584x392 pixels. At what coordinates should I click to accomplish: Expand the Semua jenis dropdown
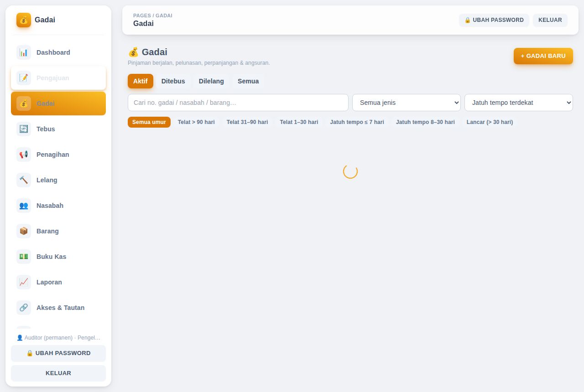[407, 103]
